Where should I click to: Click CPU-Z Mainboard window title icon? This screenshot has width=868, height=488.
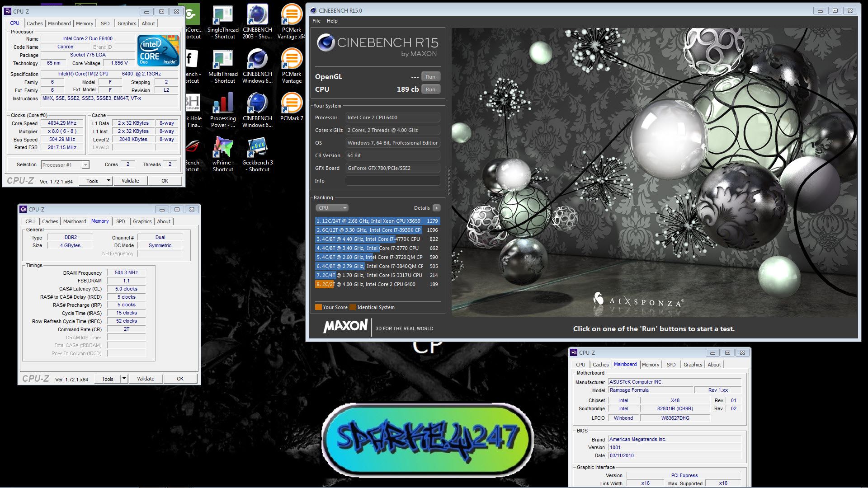[574, 352]
